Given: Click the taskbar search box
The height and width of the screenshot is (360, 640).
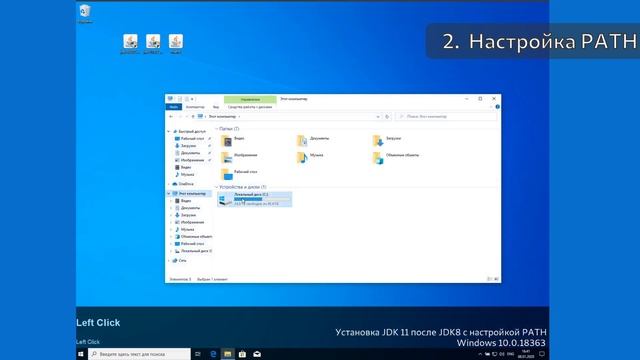Looking at the screenshot, I should click(x=139, y=354).
